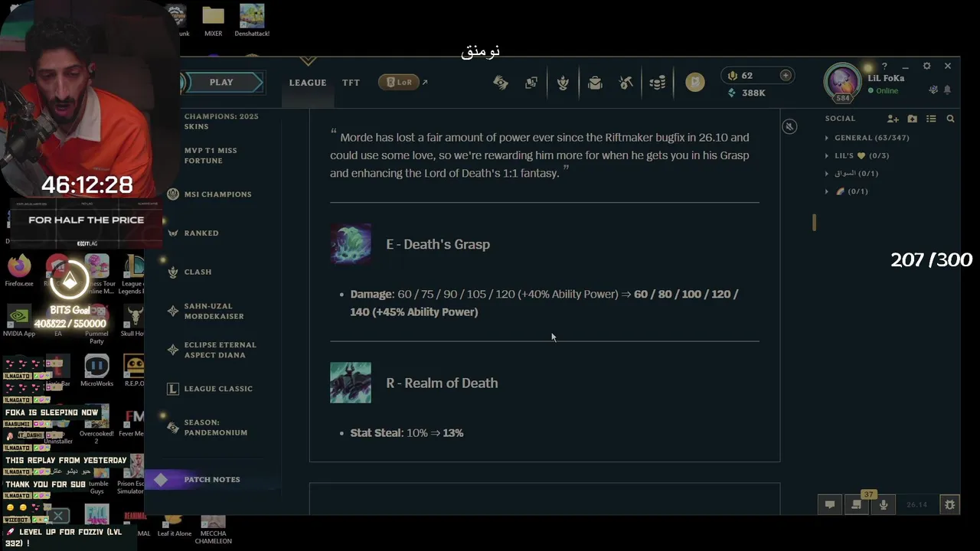
Task: Click the 62 RP balance
Action: [x=740, y=76]
